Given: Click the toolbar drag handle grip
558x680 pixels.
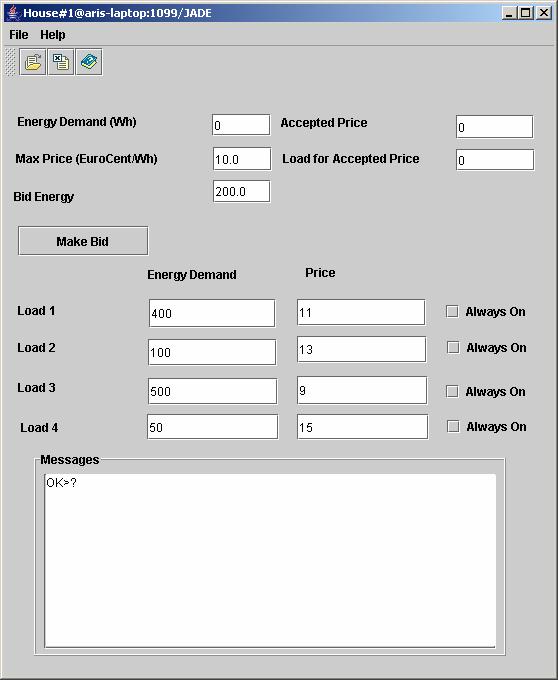Looking at the screenshot, I should (10, 62).
